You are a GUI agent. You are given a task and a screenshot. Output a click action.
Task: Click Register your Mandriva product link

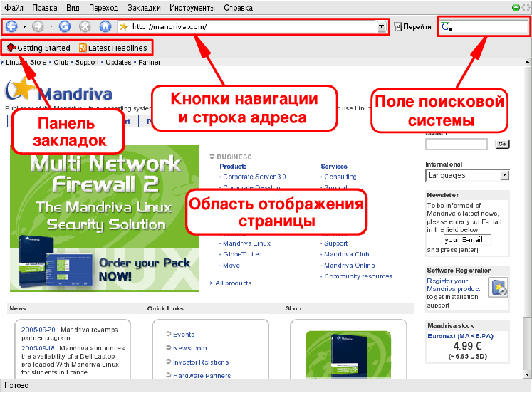(454, 285)
